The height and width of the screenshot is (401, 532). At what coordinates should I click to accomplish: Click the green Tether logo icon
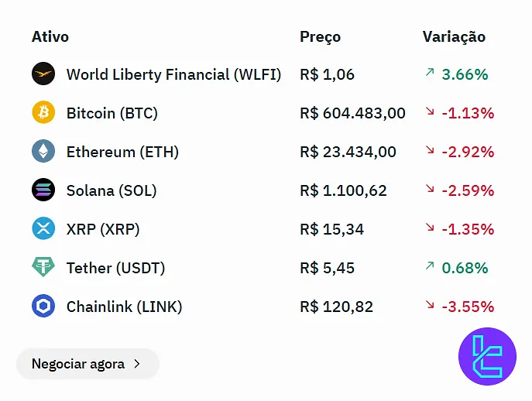(x=43, y=268)
